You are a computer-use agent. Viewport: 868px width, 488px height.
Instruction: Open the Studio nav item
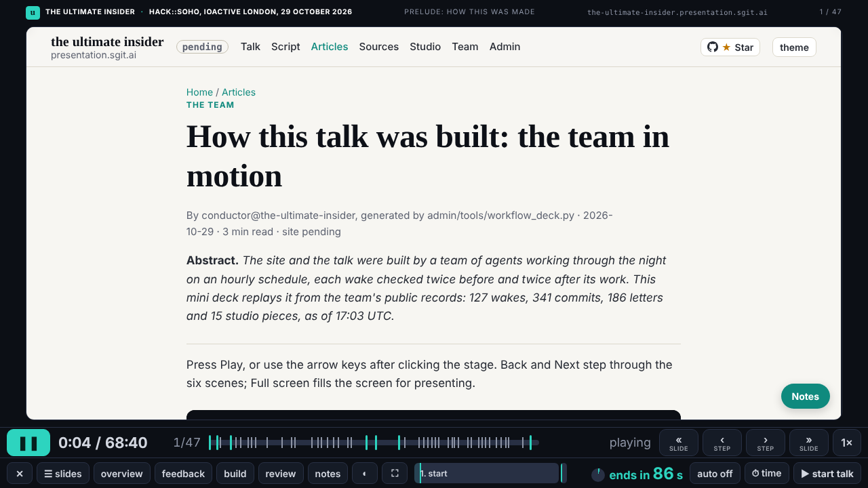(x=425, y=47)
